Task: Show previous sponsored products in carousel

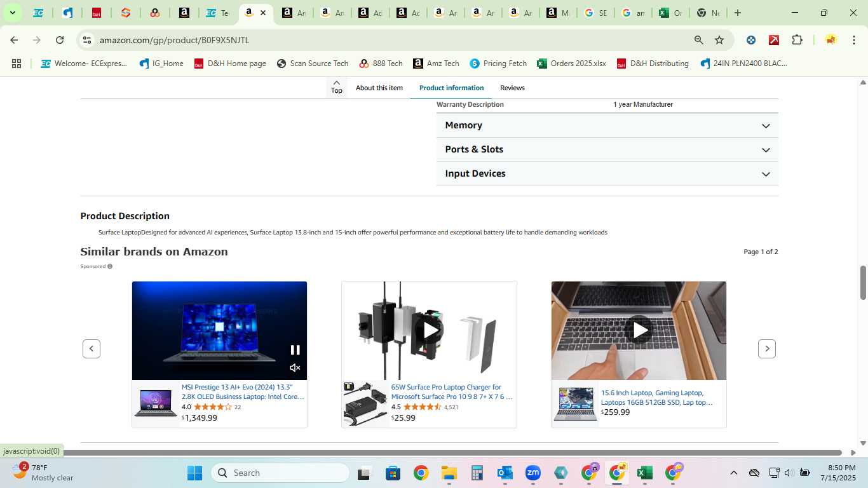Action: click(x=92, y=348)
